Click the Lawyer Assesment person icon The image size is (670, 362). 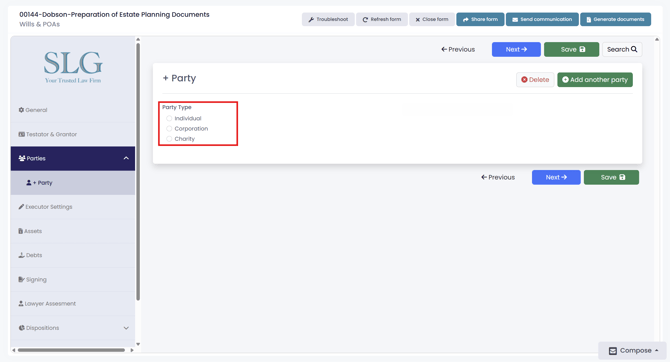[21, 303]
